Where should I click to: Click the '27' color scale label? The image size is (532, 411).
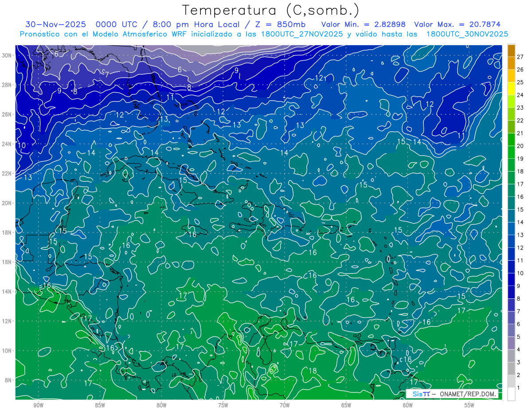click(x=520, y=57)
